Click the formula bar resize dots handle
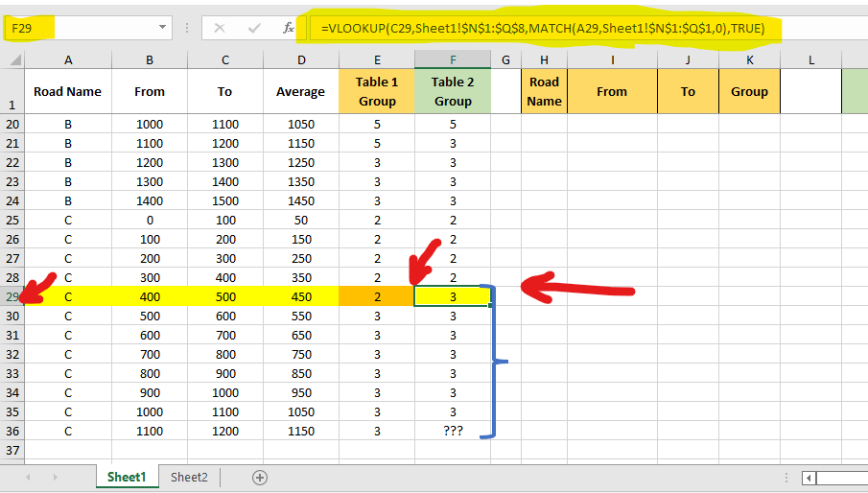 pos(187,28)
